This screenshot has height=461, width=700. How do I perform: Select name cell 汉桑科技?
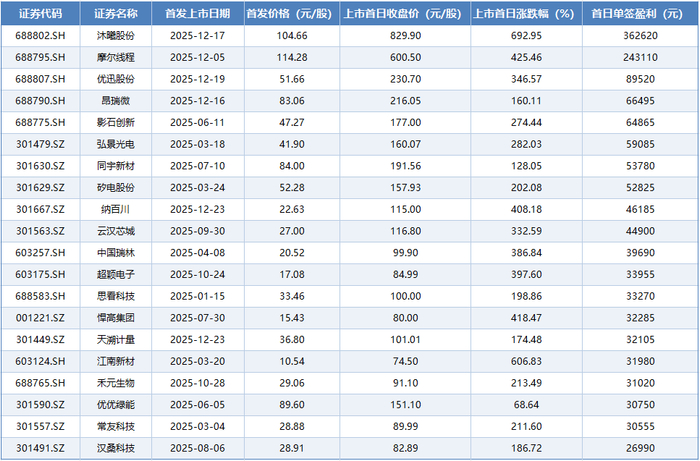116,449
